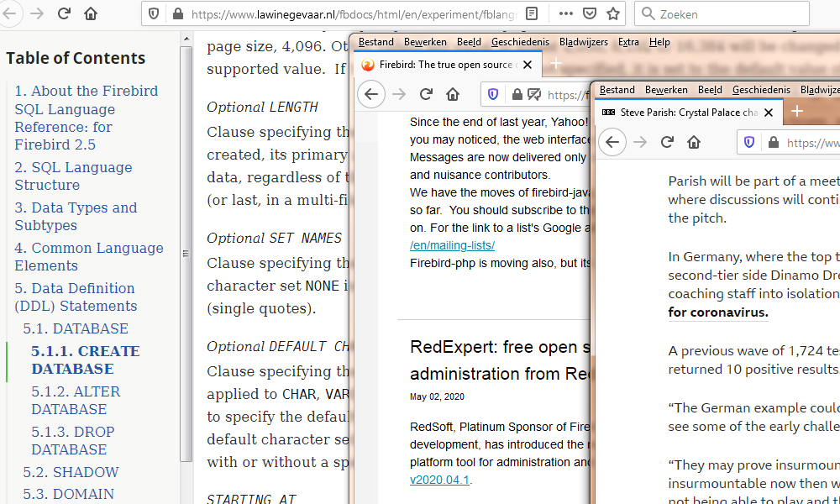Click tracking protection shield in lawinegevaar.nl address bar
The width and height of the screenshot is (840, 504).
point(154,14)
